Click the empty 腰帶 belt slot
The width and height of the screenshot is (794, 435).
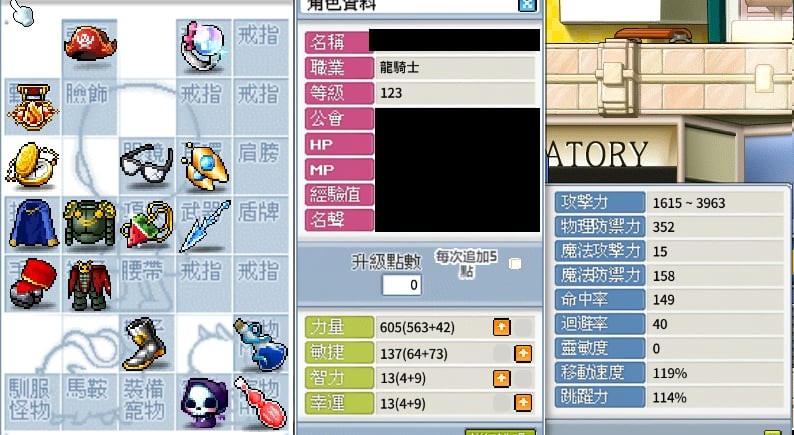pos(147,283)
